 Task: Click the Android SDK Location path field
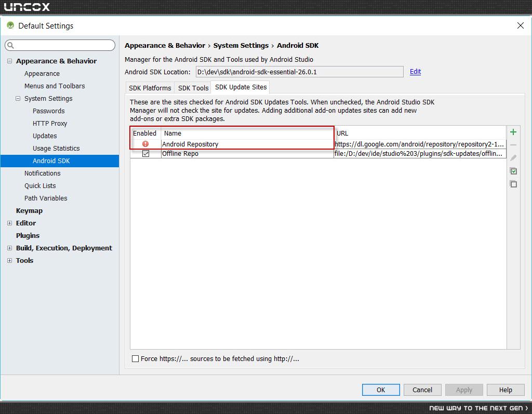[x=300, y=72]
